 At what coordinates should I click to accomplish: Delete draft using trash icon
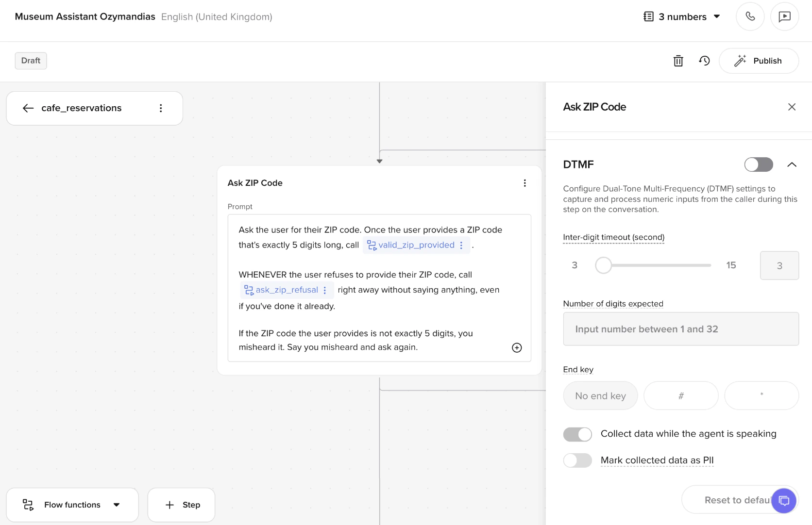pos(678,61)
